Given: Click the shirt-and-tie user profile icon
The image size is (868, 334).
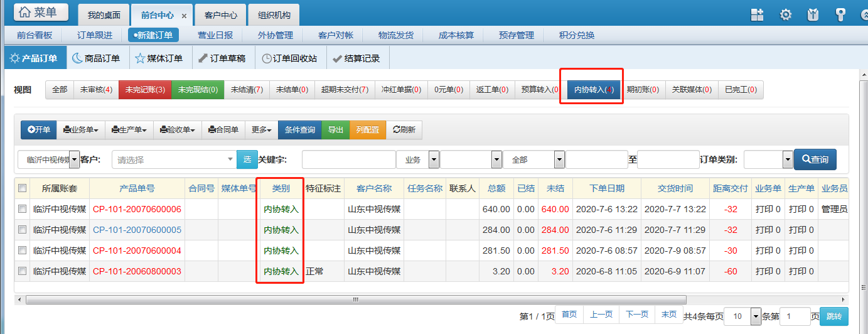Looking at the screenshot, I should click(813, 14).
